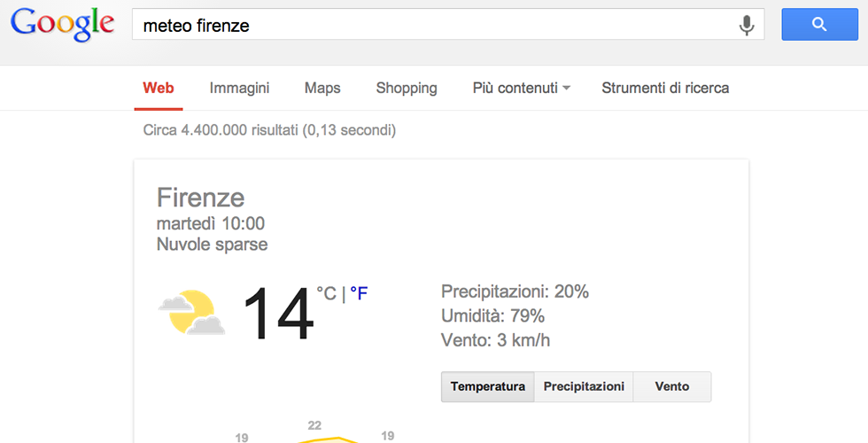
Task: Open Strumenti di ricerca options
Action: (x=665, y=88)
